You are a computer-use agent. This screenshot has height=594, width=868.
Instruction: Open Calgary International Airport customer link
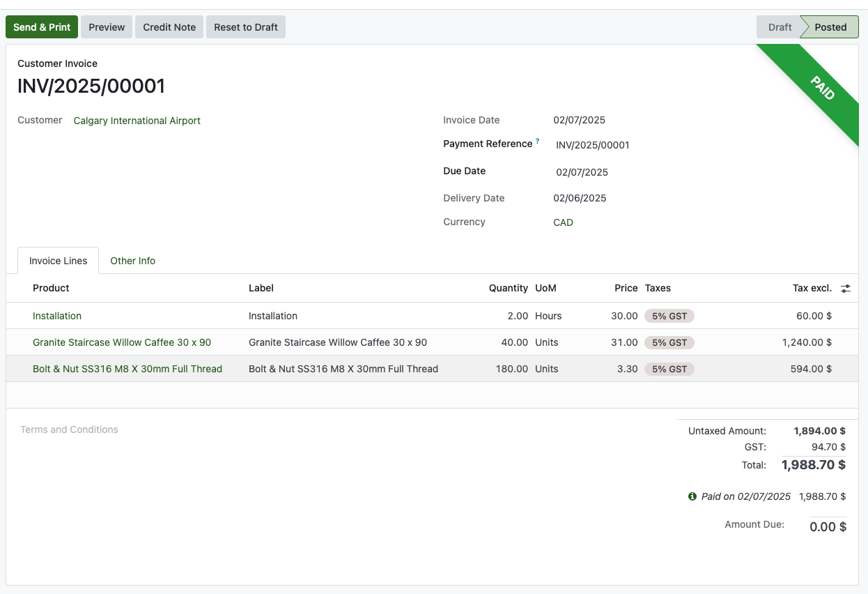tap(137, 121)
